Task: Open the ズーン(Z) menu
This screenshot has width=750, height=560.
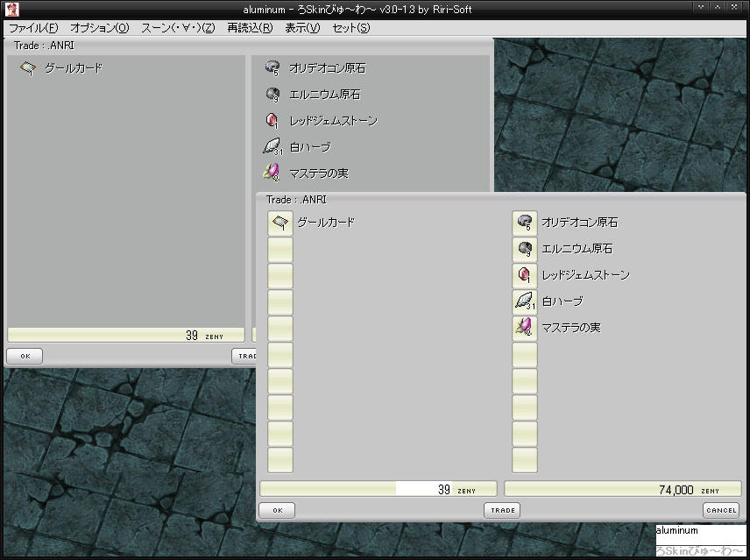Action: tap(178, 28)
